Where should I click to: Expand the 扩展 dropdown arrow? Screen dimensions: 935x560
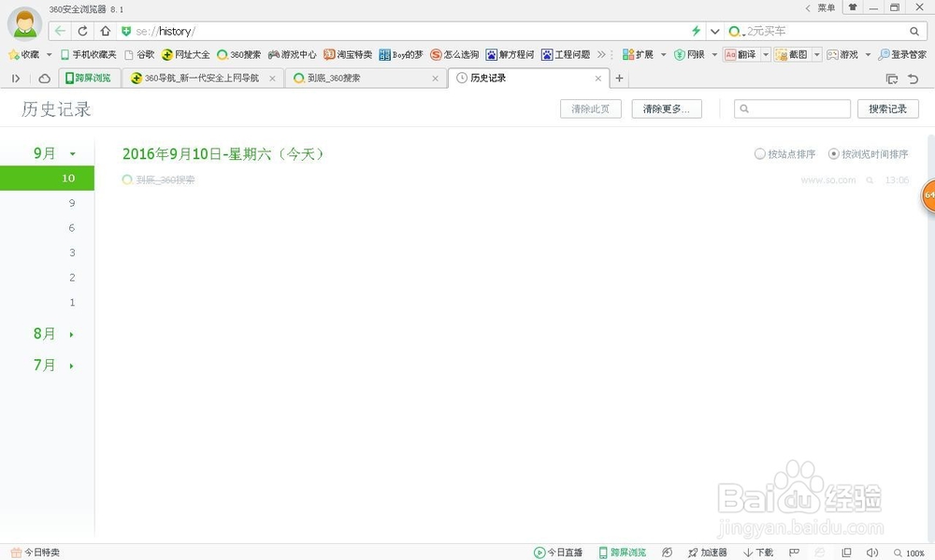tap(663, 55)
